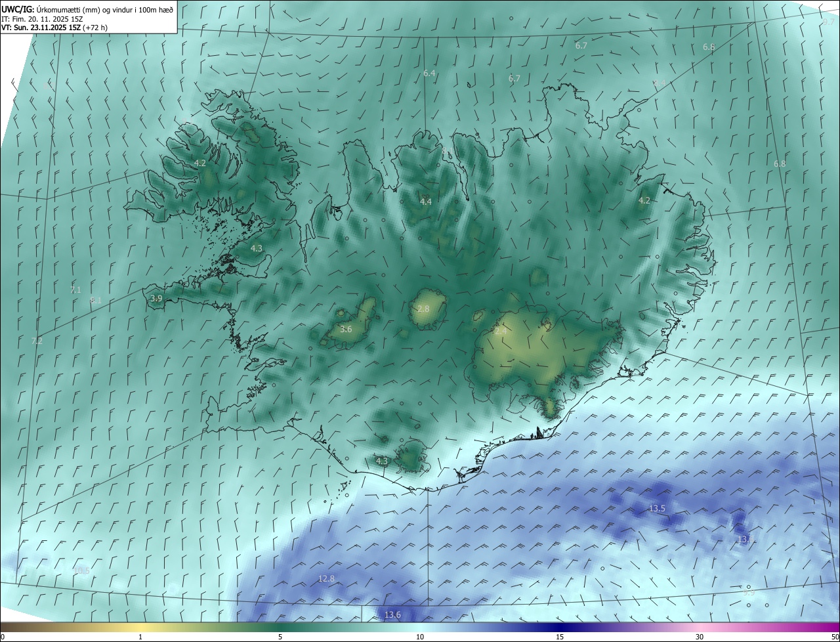Click the colorbar tick label 1
The height and width of the screenshot is (642, 840).
coord(140,637)
